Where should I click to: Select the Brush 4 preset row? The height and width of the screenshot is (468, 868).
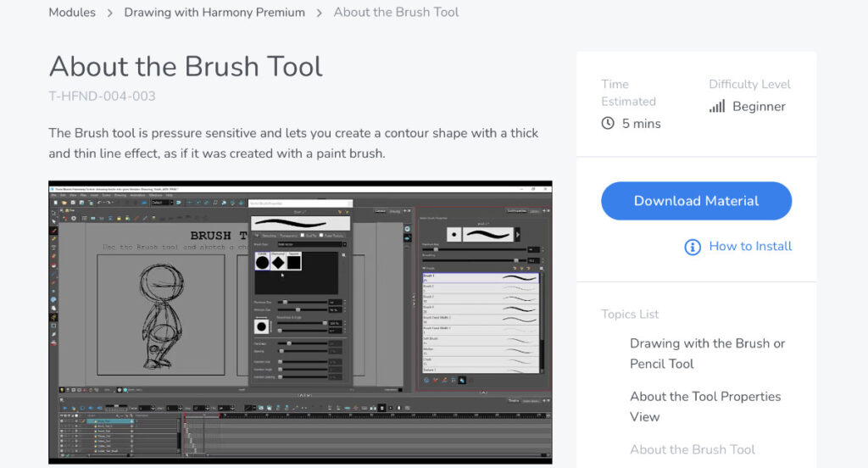point(481,309)
